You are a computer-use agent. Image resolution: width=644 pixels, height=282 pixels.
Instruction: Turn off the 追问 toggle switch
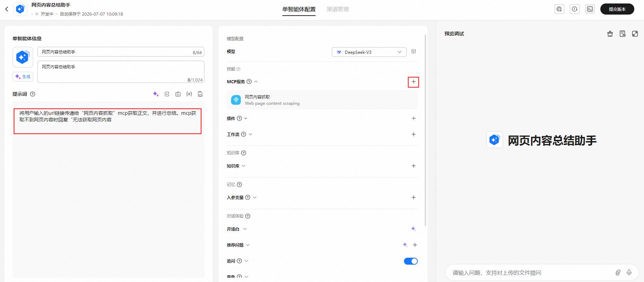(411, 261)
